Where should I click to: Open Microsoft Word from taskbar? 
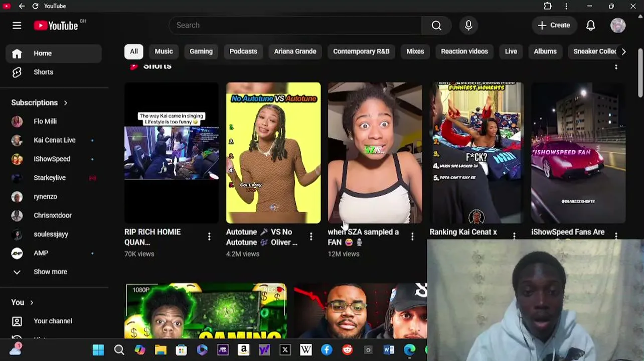click(389, 350)
